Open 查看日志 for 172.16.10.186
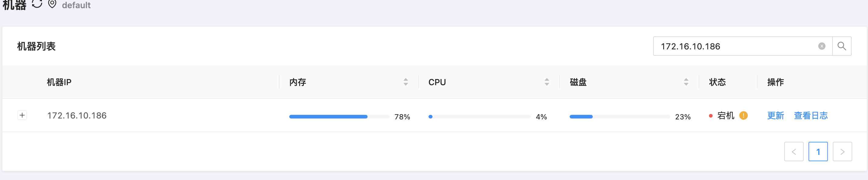This screenshot has width=868, height=180. [x=811, y=115]
